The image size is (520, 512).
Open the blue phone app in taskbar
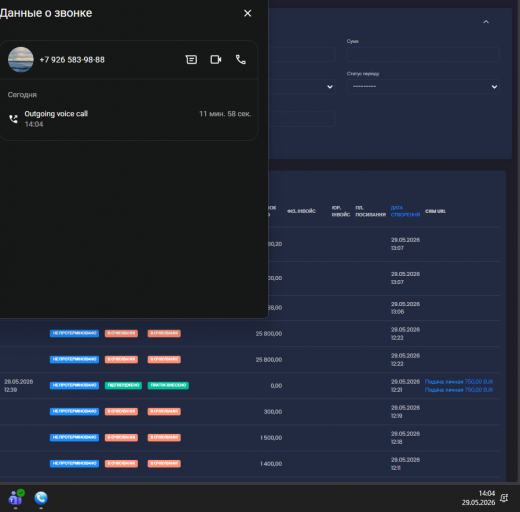tap(41, 498)
